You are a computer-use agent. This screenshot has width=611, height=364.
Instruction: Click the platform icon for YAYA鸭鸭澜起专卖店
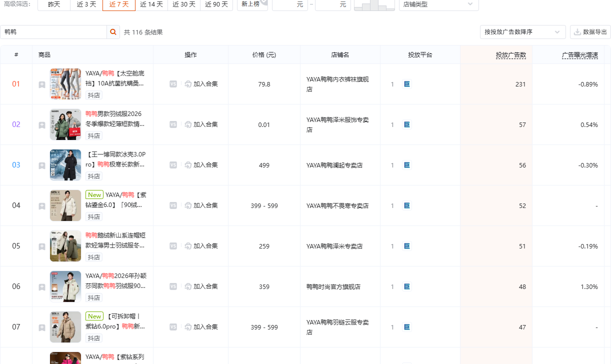406,165
